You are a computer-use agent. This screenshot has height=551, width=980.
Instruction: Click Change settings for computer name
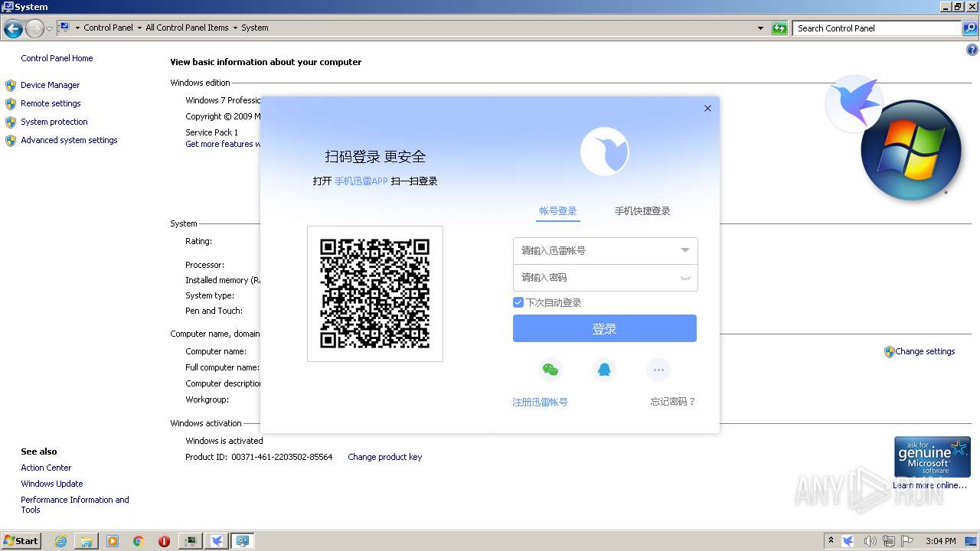pyautogui.click(x=925, y=351)
